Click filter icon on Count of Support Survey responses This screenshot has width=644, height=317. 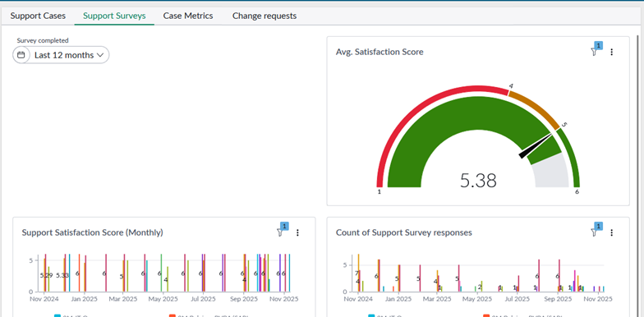pyautogui.click(x=593, y=233)
